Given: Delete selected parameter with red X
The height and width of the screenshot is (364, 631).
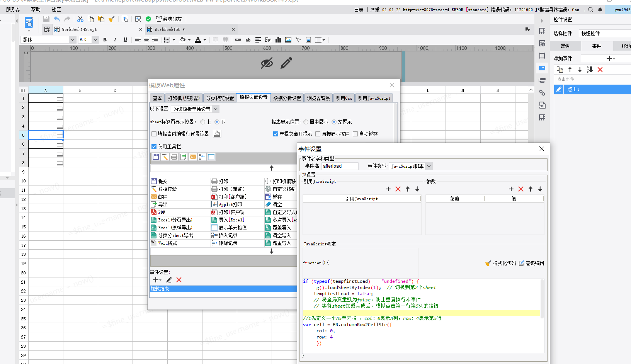Looking at the screenshot, I should (x=521, y=189).
